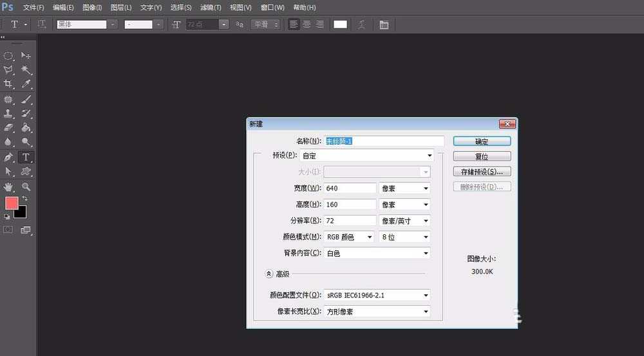Click the 确定 button
Screen dimensions: 644x356
482,141
